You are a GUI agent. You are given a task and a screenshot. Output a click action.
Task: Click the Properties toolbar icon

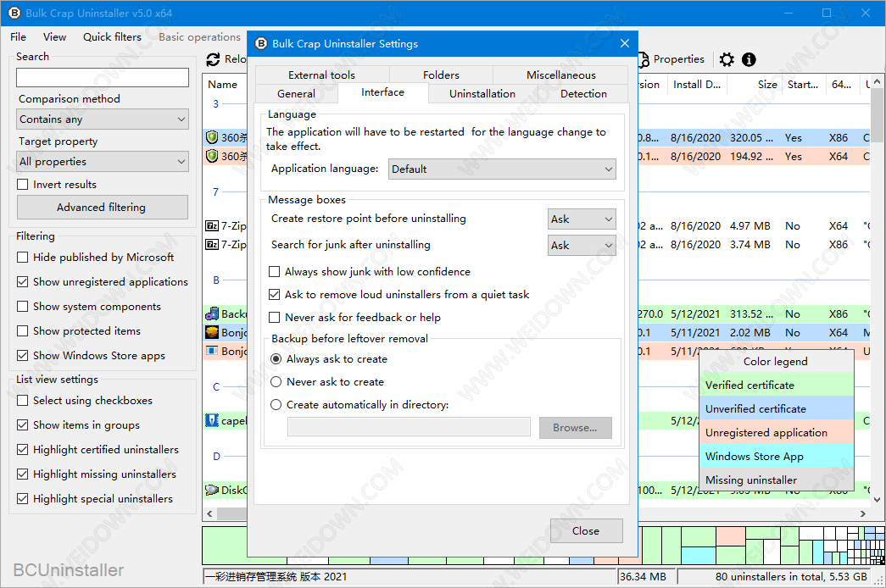pos(644,59)
